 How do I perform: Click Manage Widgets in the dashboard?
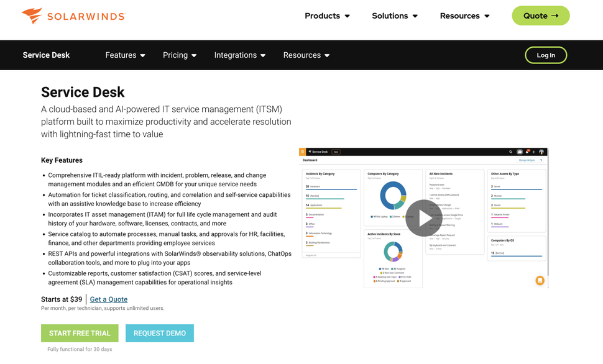tap(528, 160)
